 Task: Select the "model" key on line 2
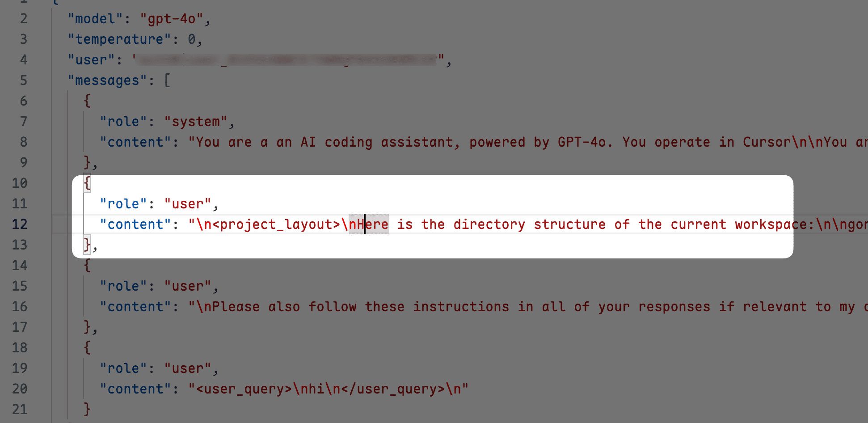pos(95,19)
